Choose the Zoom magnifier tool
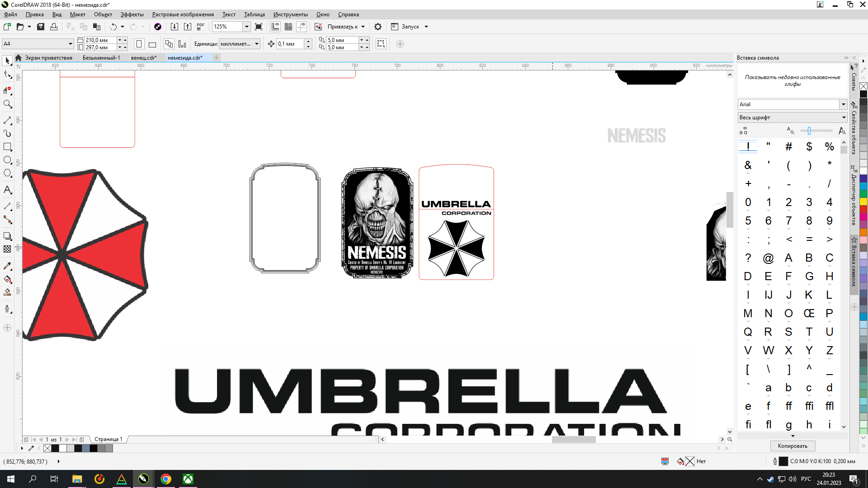The height and width of the screenshot is (488, 868). pyautogui.click(x=7, y=104)
